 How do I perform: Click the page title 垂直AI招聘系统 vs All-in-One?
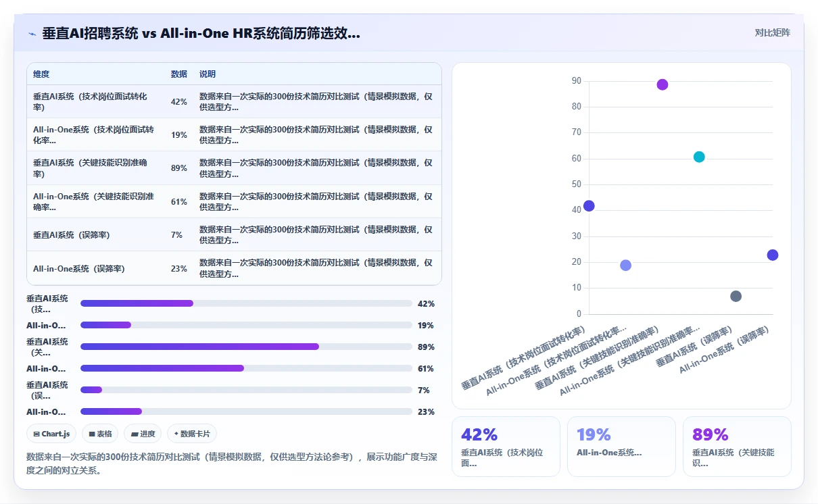[201, 34]
